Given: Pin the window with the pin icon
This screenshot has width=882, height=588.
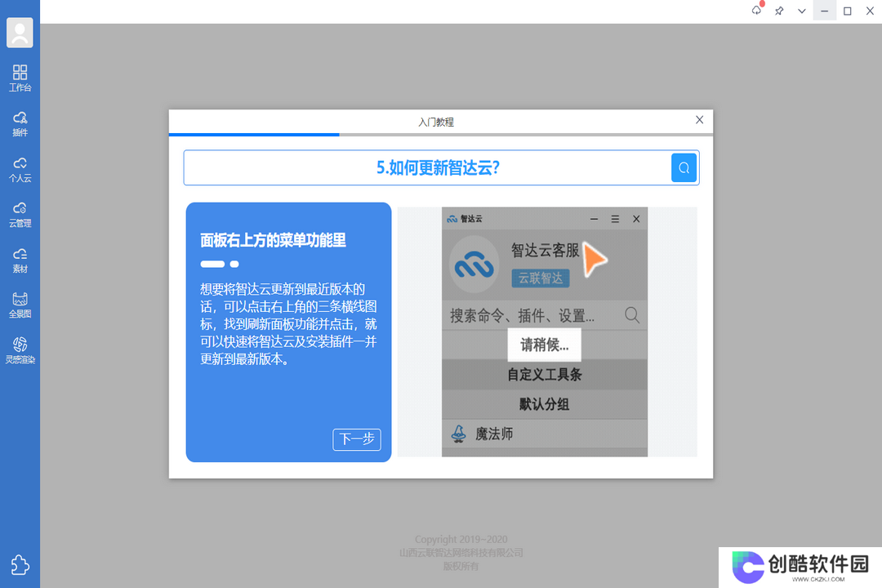Looking at the screenshot, I should point(779,11).
